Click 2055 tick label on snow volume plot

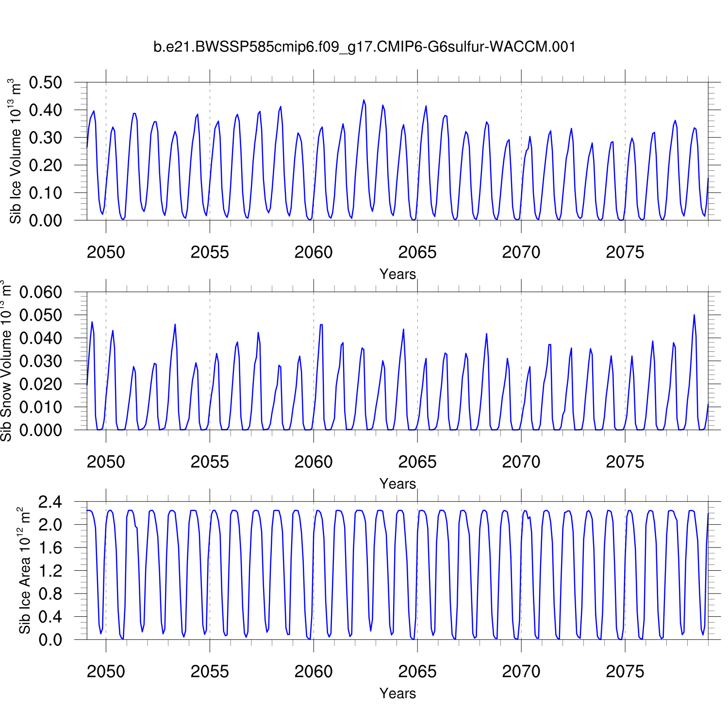click(x=209, y=462)
